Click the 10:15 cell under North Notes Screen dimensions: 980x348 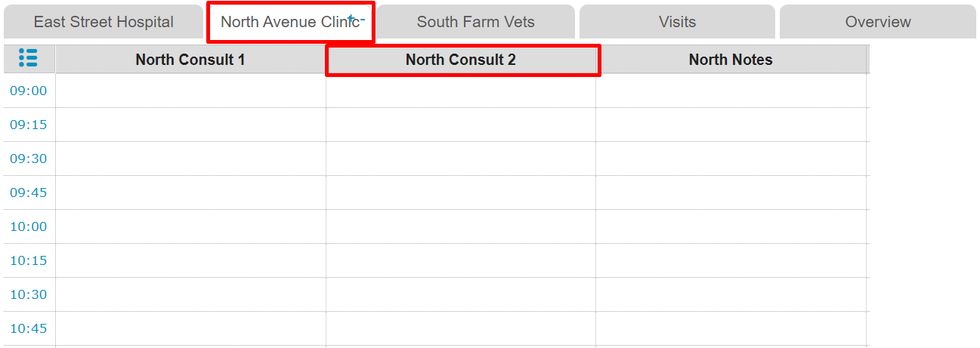731,260
